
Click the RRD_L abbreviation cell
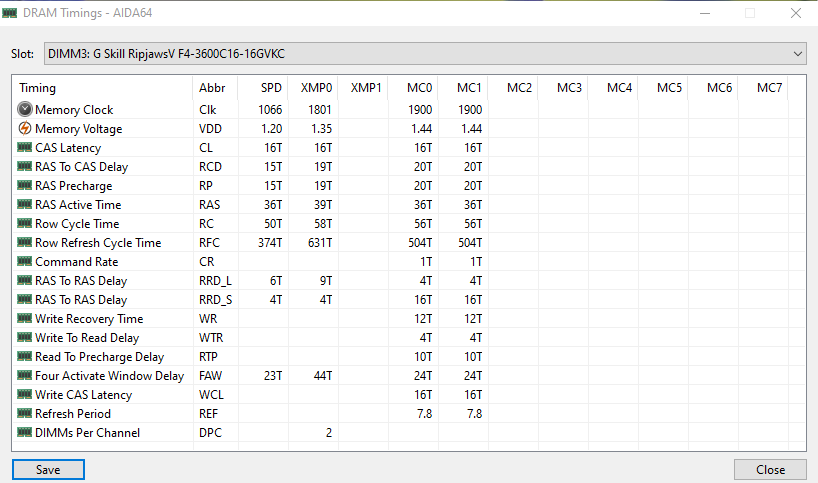click(x=215, y=281)
